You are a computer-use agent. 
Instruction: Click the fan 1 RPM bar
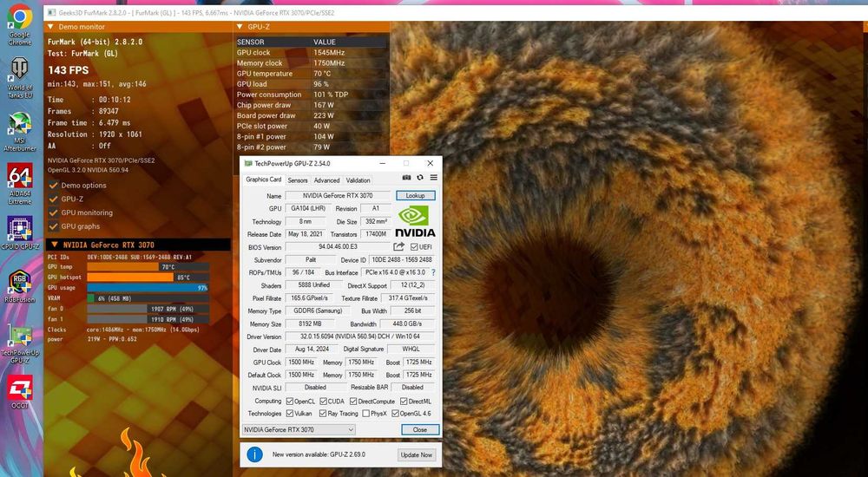(148, 319)
